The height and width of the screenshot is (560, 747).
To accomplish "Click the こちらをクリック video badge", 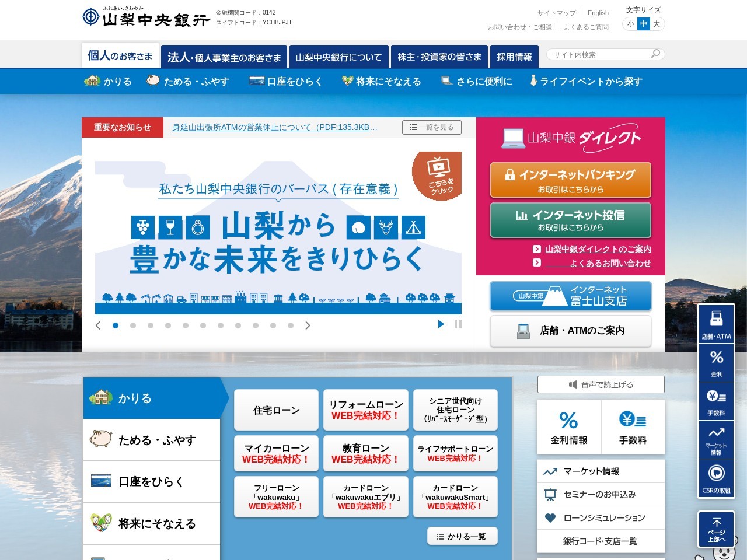I will [438, 175].
